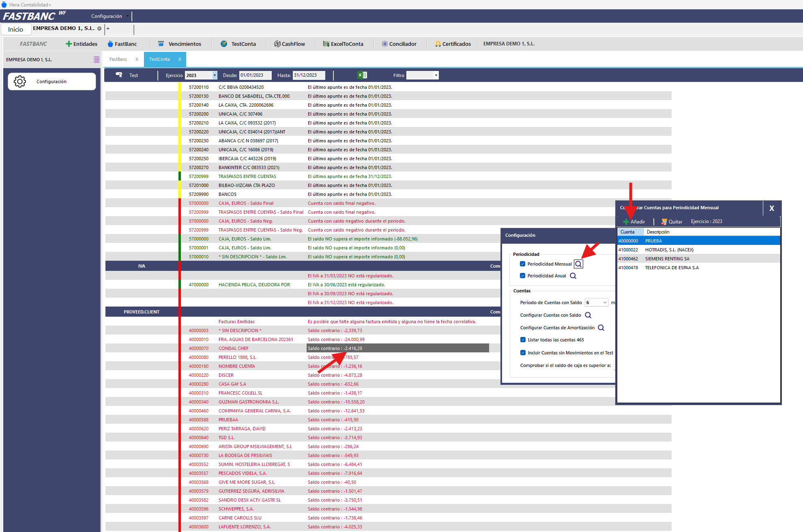Open Periodicidad Mensual magnifier search
This screenshot has width=803, height=532.
tap(578, 264)
